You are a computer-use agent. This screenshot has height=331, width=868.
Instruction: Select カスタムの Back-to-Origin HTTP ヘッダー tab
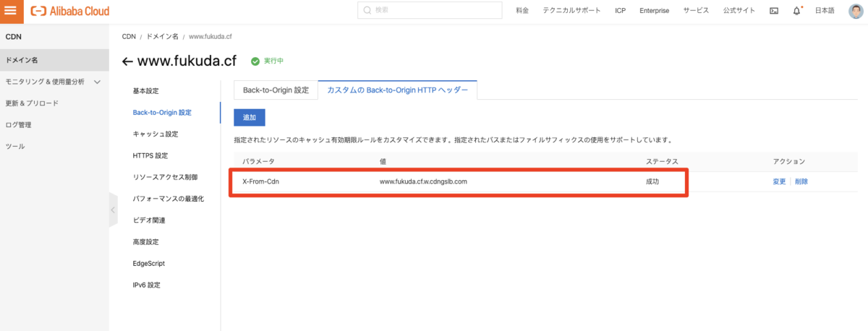[397, 90]
